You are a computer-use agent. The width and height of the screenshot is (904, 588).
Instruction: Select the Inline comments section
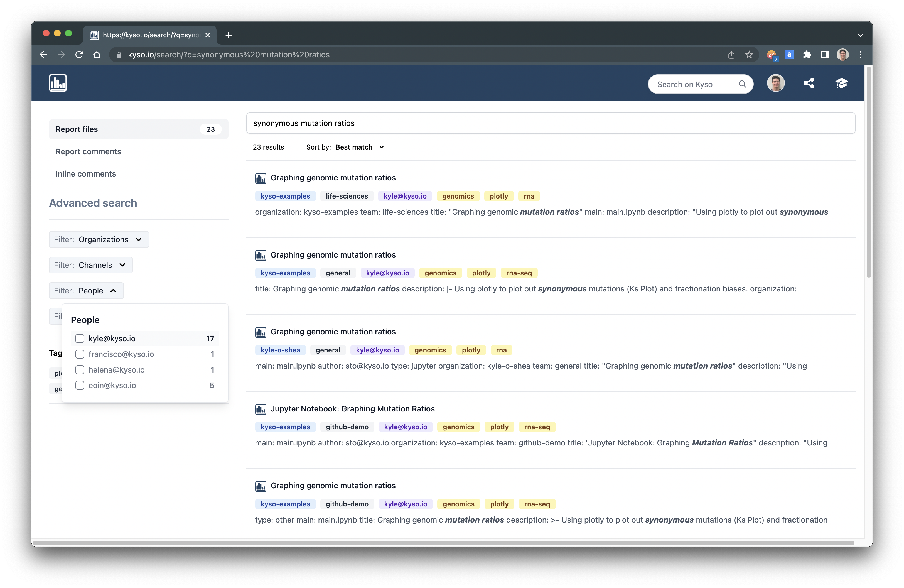[85, 174]
